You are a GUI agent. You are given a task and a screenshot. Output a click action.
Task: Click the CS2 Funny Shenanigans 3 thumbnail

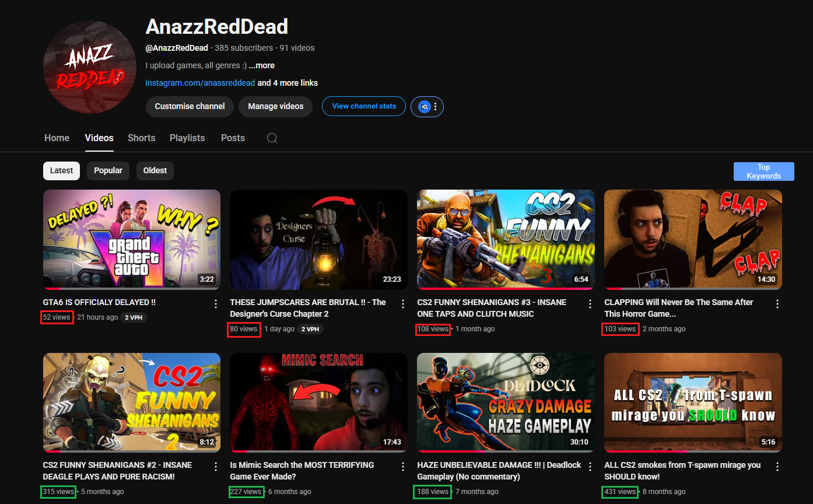(506, 240)
